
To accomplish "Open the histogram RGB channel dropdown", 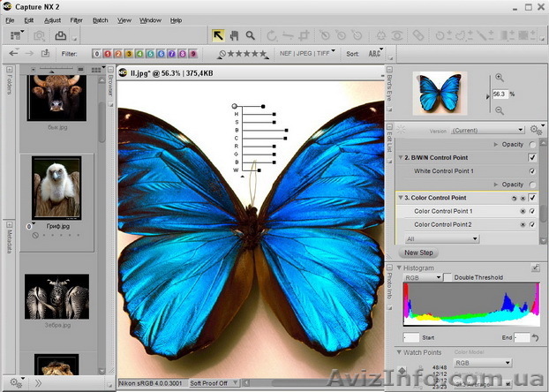I will [422, 277].
